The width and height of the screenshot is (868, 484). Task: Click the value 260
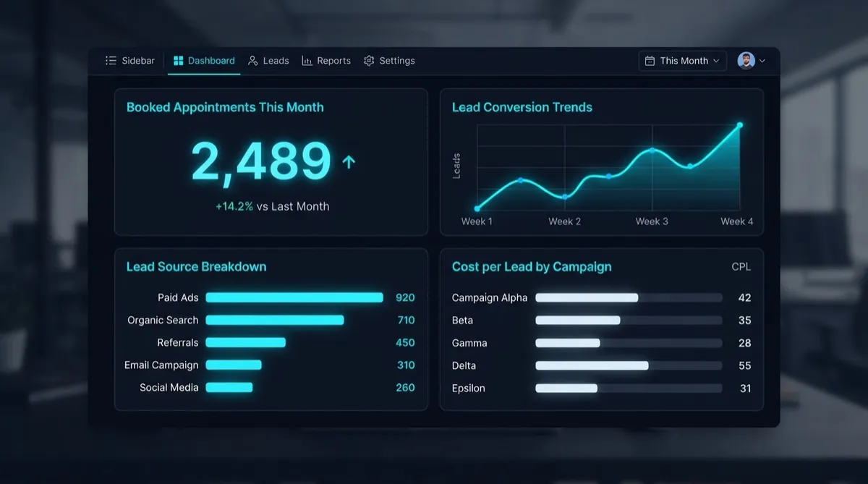(x=405, y=387)
